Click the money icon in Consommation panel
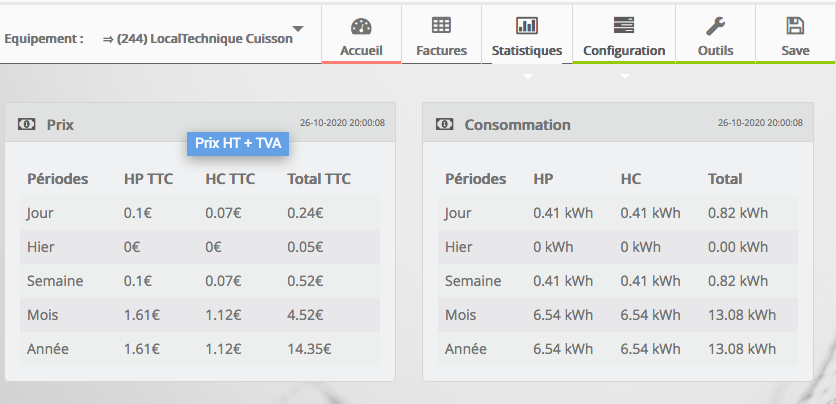Viewport: 836px width, 404px height. coord(445,125)
